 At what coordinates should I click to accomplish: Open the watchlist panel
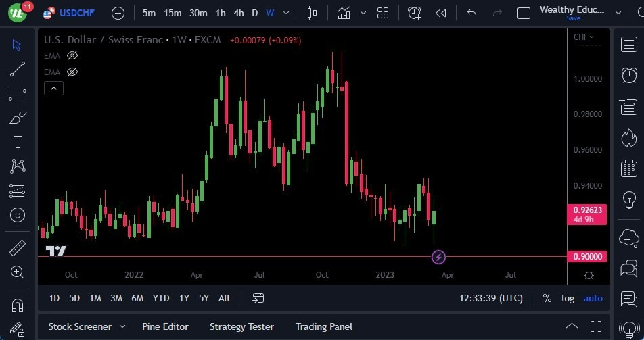(629, 45)
